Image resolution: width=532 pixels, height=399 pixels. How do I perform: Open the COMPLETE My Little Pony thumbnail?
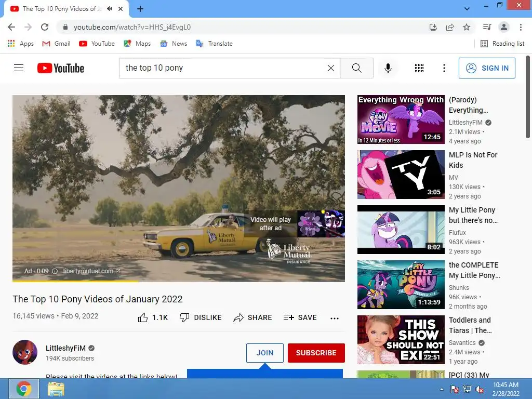click(x=401, y=285)
